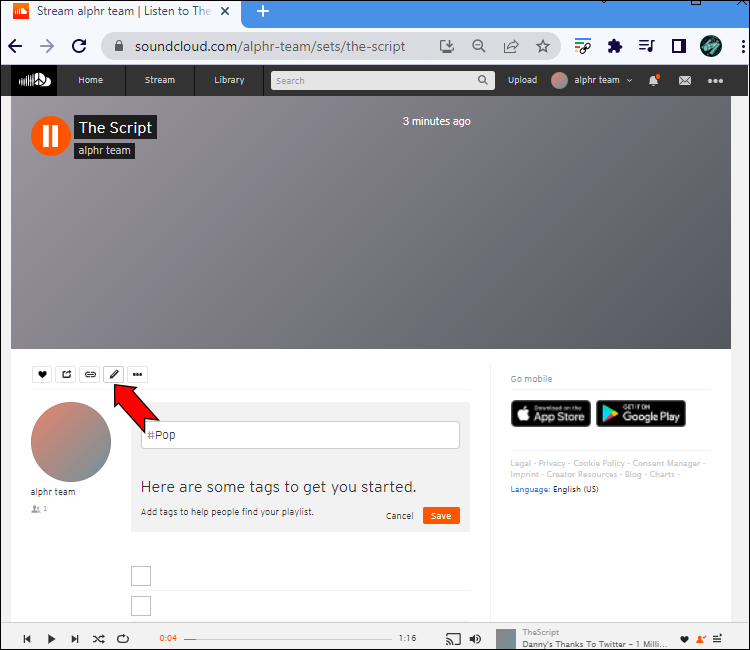Toggle shuffle in the player bar

(x=99, y=639)
